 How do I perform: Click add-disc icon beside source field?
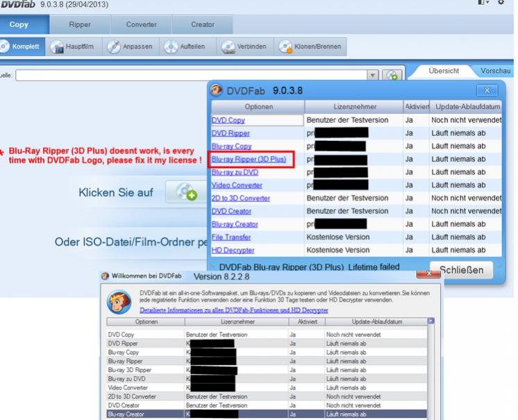pos(392,75)
